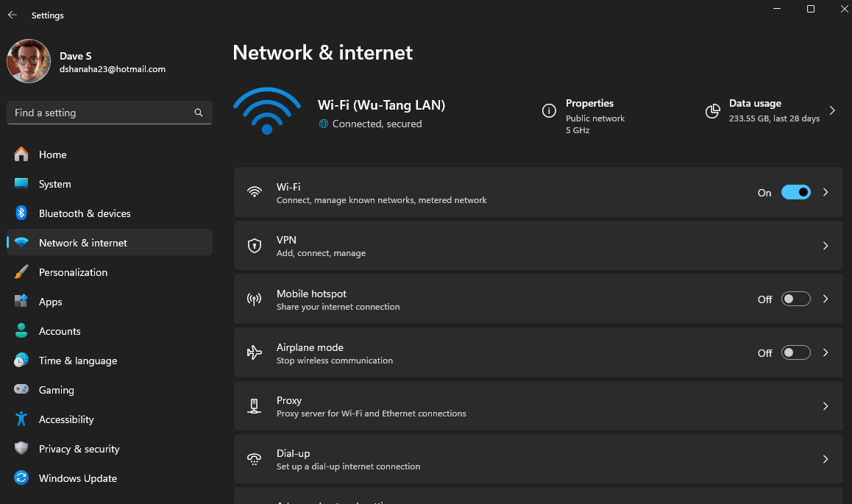Click the Properties link for the network
The width and height of the screenshot is (852, 504).
click(x=591, y=103)
